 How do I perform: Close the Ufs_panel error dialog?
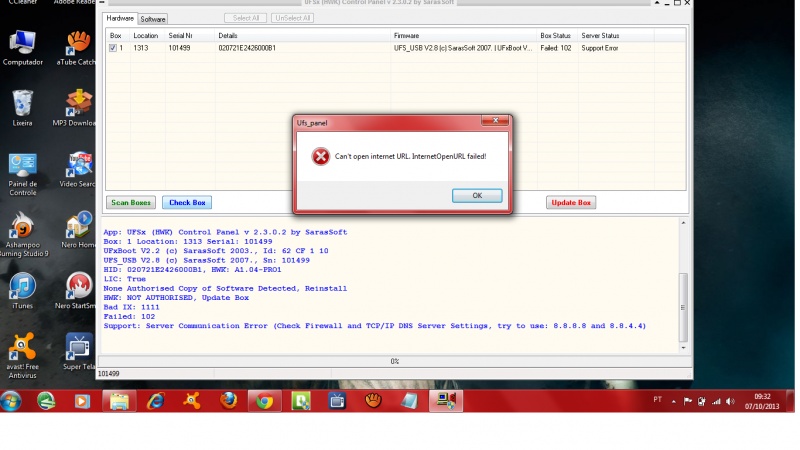[x=495, y=120]
